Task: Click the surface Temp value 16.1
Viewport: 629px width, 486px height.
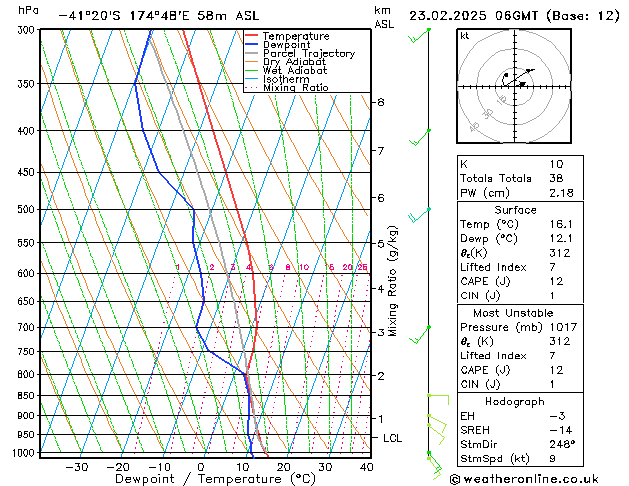Action: (561, 224)
